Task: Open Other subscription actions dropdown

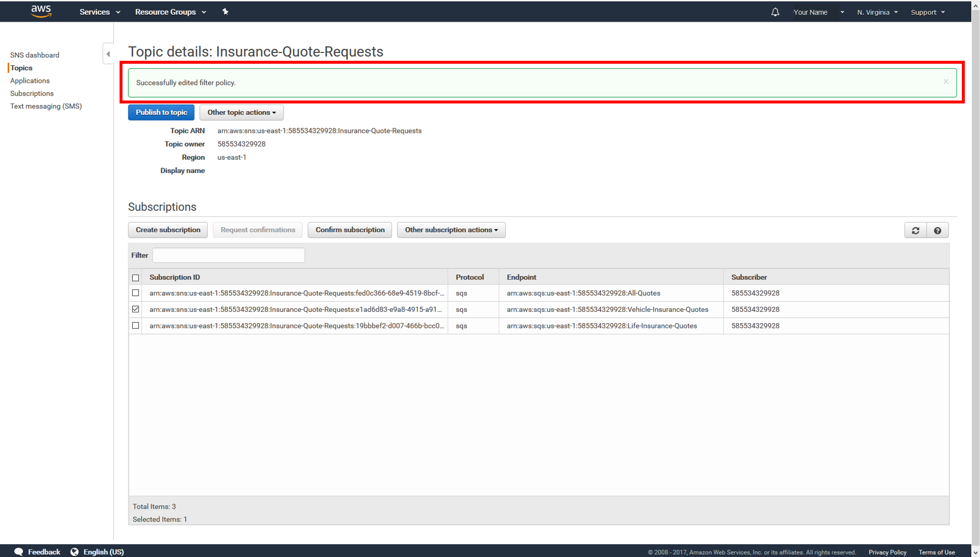Action: pyautogui.click(x=451, y=230)
